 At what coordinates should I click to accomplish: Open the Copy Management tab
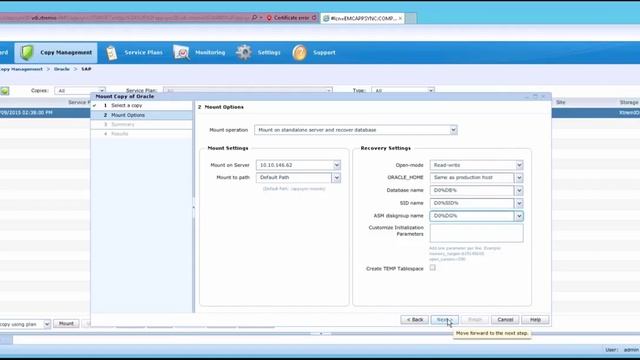56,53
